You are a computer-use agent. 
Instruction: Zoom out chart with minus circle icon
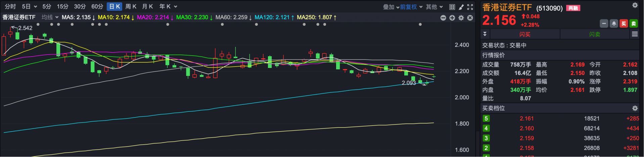(x=443, y=18)
